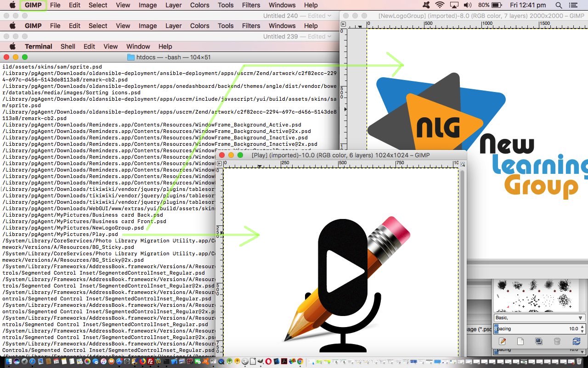Open the Layer menu in top GIMP menu bar
The width and height of the screenshot is (588, 368).
(173, 5)
